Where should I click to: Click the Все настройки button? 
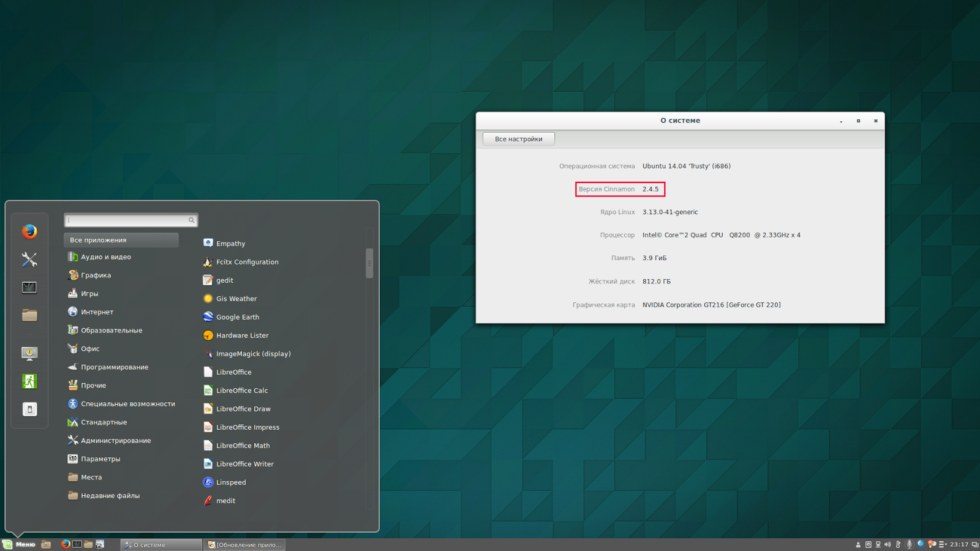(x=519, y=139)
